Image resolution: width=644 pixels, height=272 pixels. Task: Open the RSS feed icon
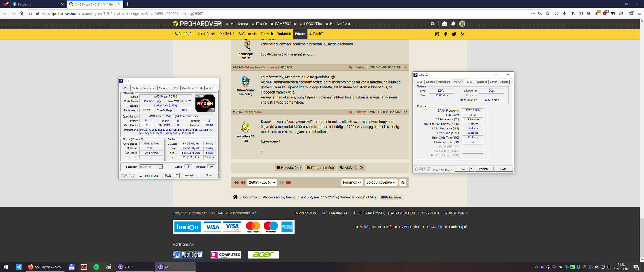[x=463, y=34]
